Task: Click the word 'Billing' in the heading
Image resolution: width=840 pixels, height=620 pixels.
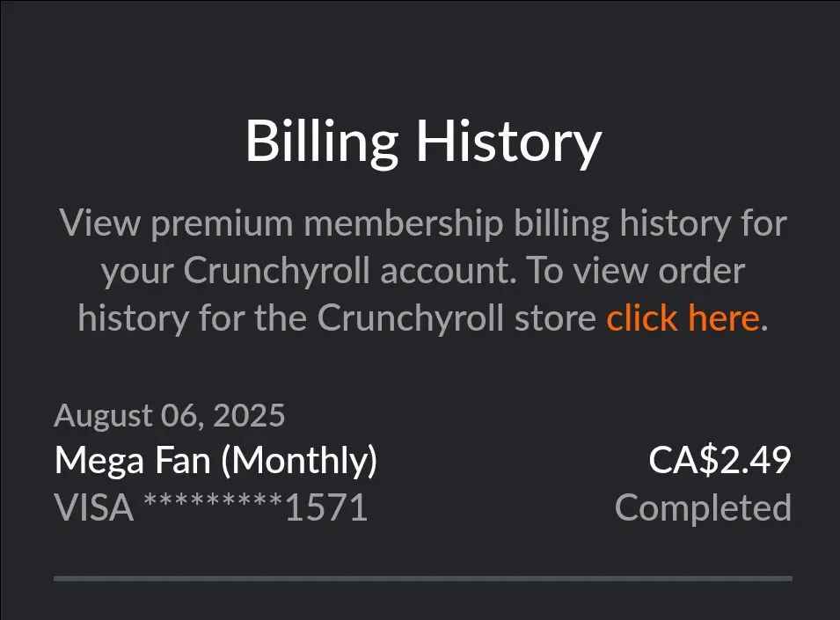Action: click(321, 142)
